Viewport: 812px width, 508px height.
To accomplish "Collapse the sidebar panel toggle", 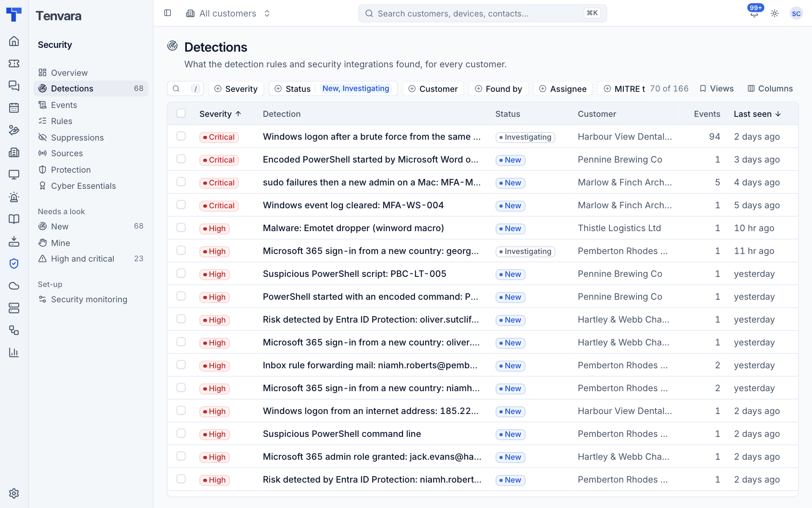I will pos(167,13).
